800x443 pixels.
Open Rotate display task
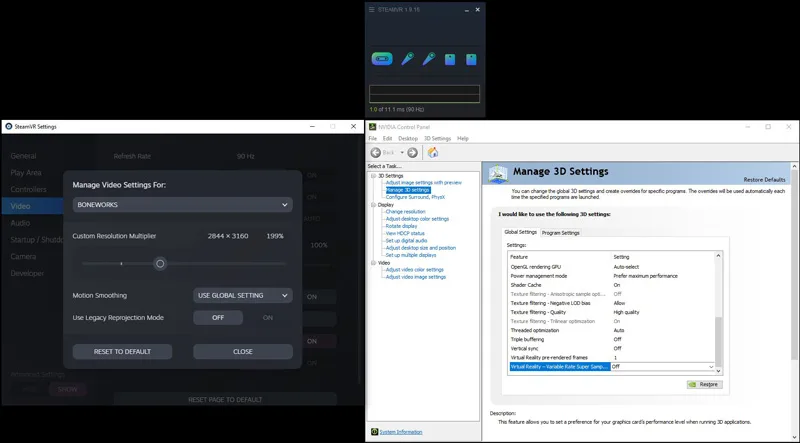[x=402, y=226]
